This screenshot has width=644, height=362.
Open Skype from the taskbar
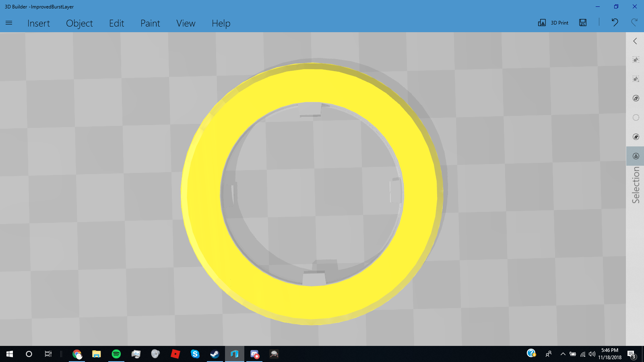[x=195, y=354]
